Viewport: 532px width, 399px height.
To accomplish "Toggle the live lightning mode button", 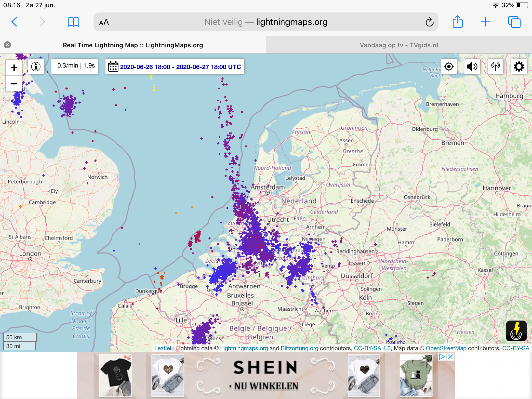I will [516, 331].
